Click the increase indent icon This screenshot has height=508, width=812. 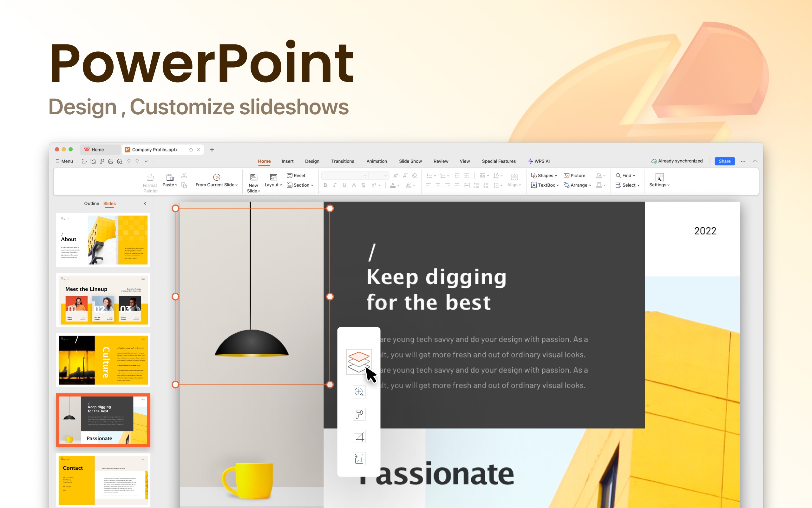(467, 176)
